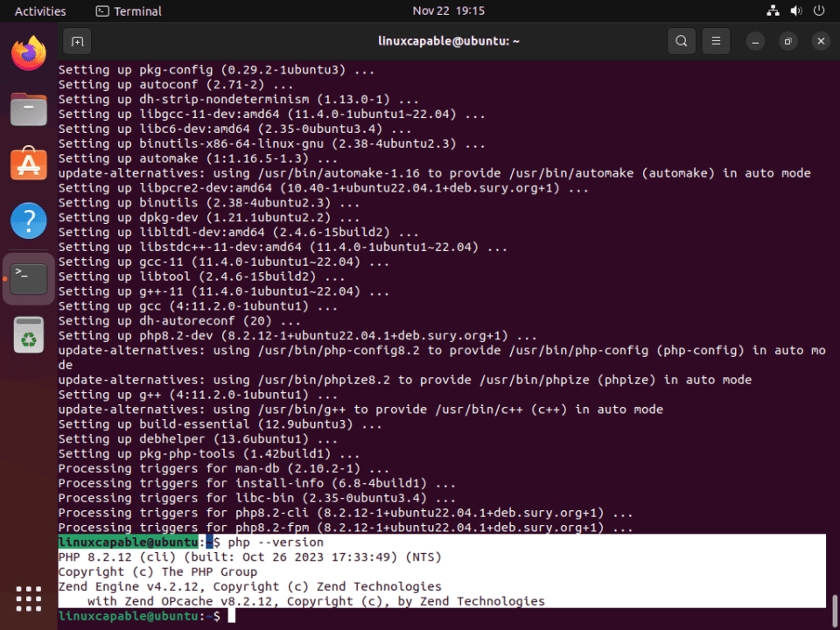Click the wired network icon in the top bar
Image resolution: width=840 pixels, height=630 pixels.
click(x=773, y=10)
